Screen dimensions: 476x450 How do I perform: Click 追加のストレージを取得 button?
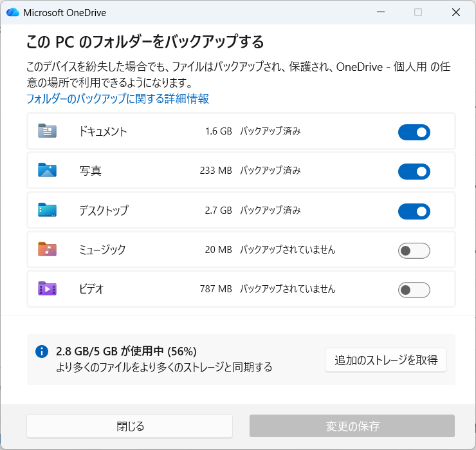click(x=386, y=360)
